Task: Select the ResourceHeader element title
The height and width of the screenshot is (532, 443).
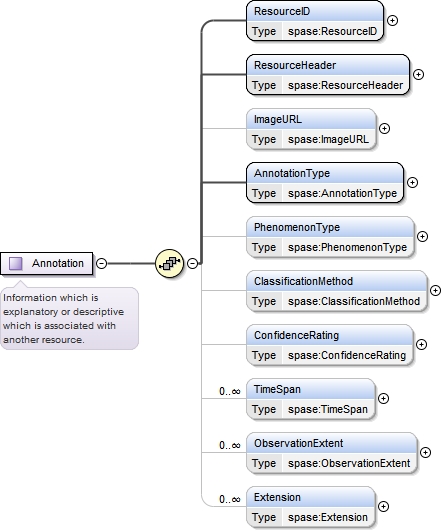Action: [x=295, y=65]
